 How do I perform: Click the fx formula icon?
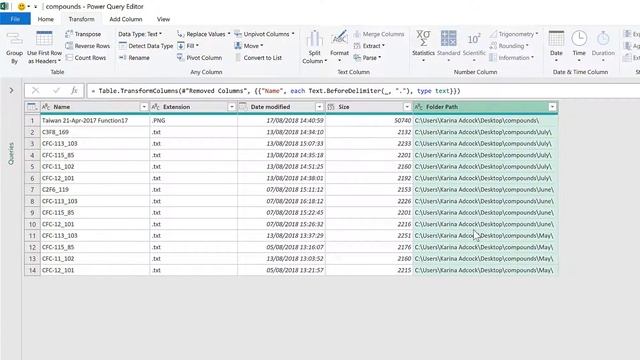[x=74, y=91]
